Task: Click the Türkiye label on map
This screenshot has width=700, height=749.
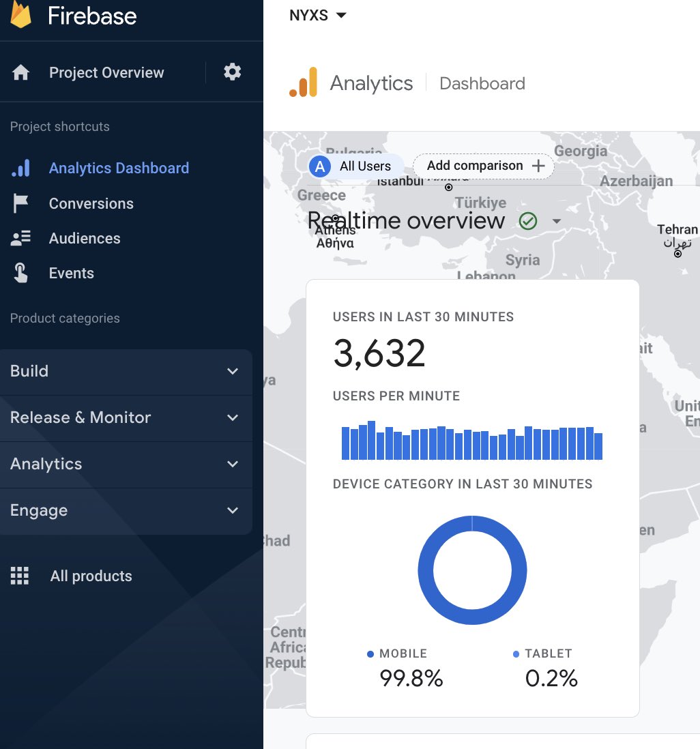Action: (x=480, y=203)
